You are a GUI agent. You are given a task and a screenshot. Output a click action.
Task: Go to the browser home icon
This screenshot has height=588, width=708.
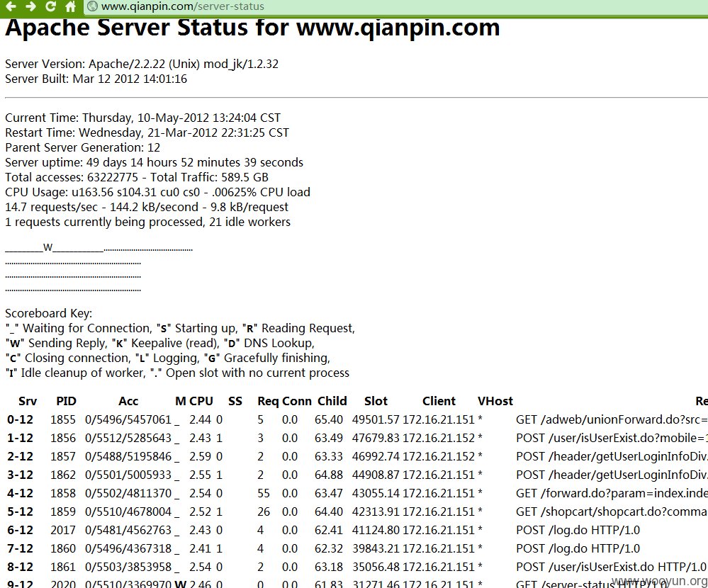tap(70, 6)
